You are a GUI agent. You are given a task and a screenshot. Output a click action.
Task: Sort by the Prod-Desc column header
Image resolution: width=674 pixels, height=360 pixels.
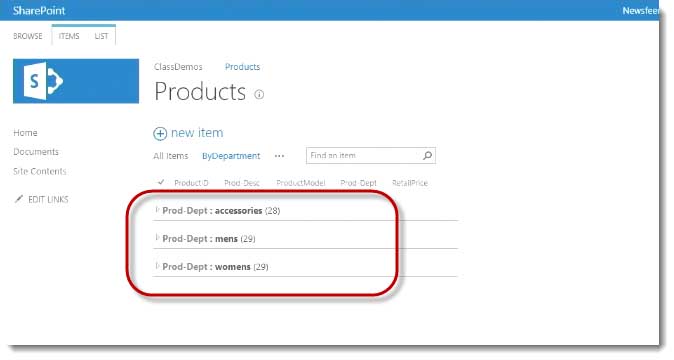coord(242,183)
